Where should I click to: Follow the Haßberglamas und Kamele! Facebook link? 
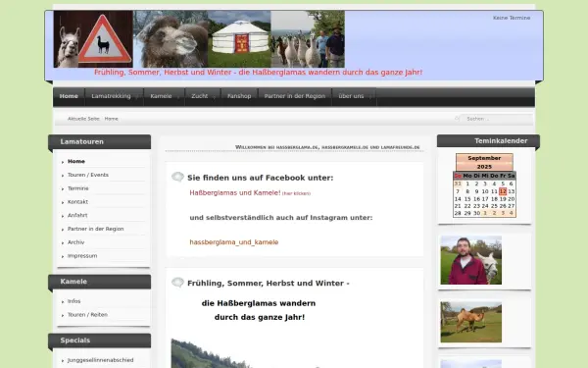tap(235, 193)
